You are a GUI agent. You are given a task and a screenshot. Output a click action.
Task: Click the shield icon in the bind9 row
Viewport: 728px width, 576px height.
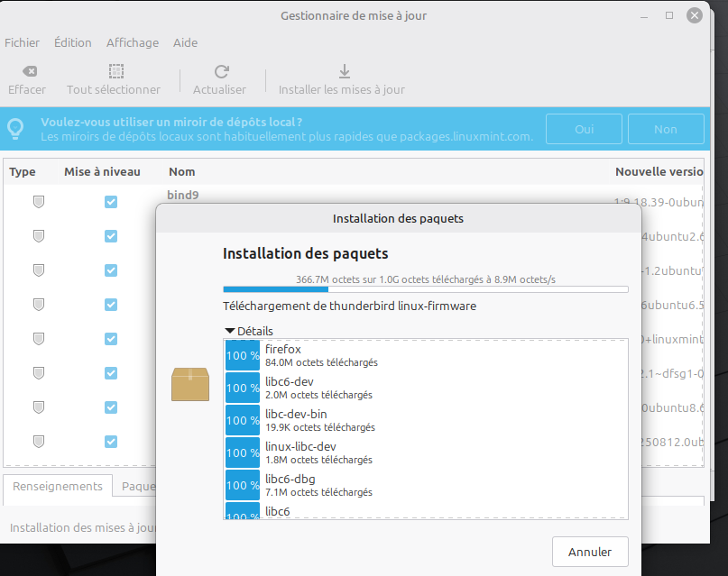pyautogui.click(x=39, y=202)
